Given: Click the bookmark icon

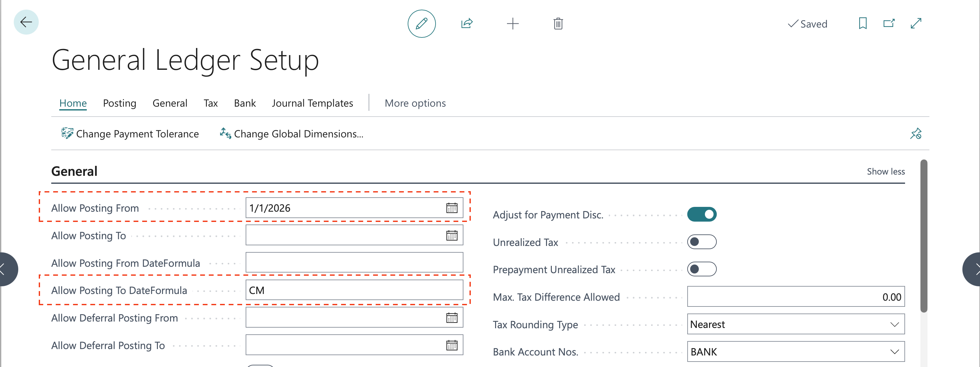Looking at the screenshot, I should coord(862,24).
